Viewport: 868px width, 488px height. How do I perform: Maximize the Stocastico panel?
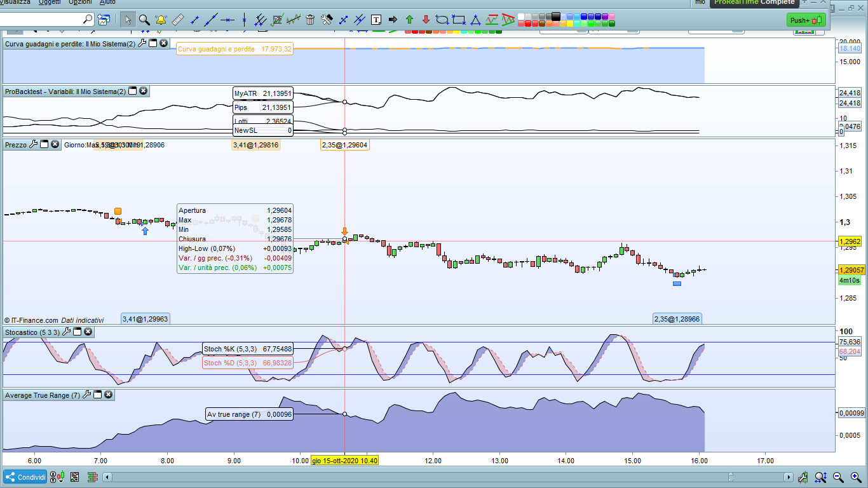tap(77, 332)
